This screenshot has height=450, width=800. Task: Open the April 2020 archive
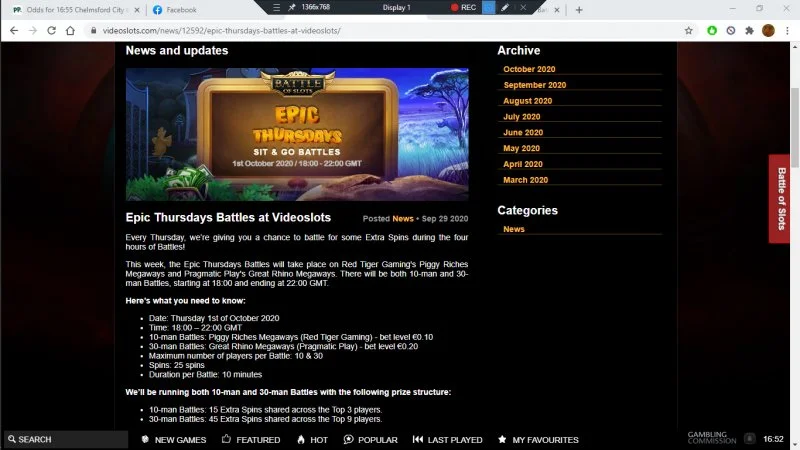523,164
